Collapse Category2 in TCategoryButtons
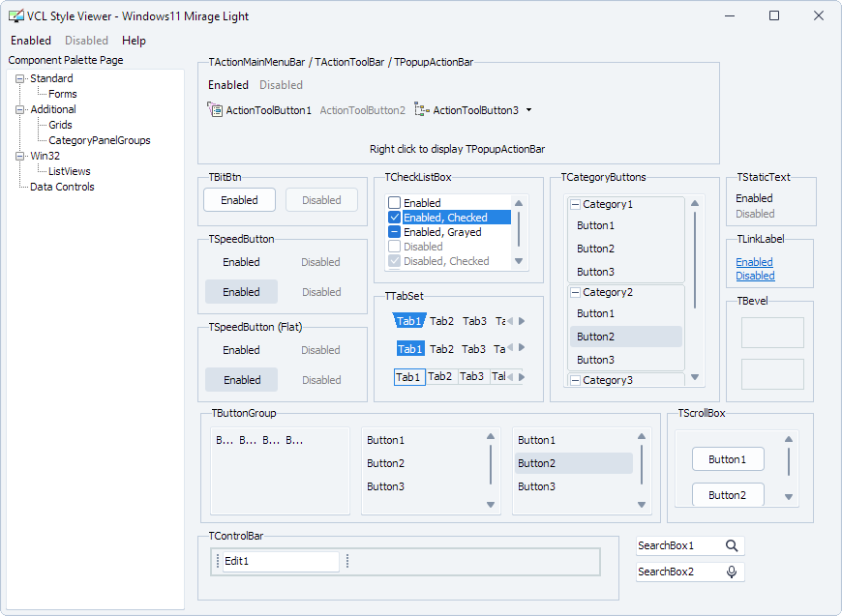 575,292
